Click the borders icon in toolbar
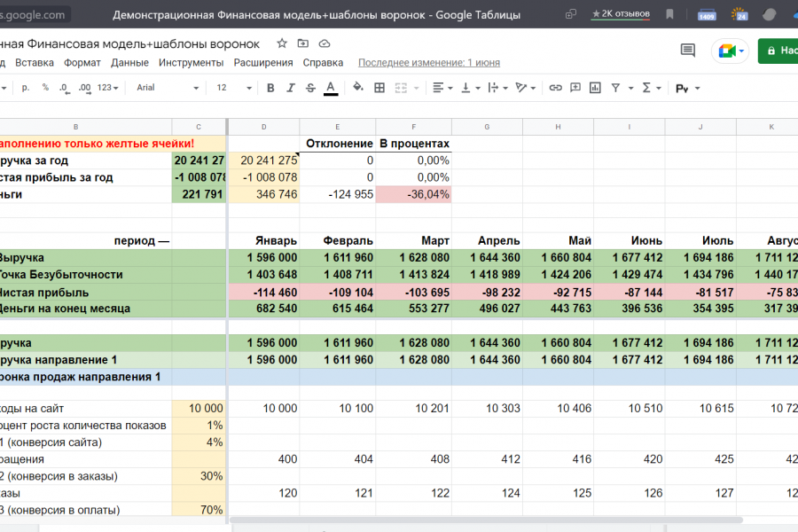Screen dimensions: 798x532 pyautogui.click(x=379, y=88)
